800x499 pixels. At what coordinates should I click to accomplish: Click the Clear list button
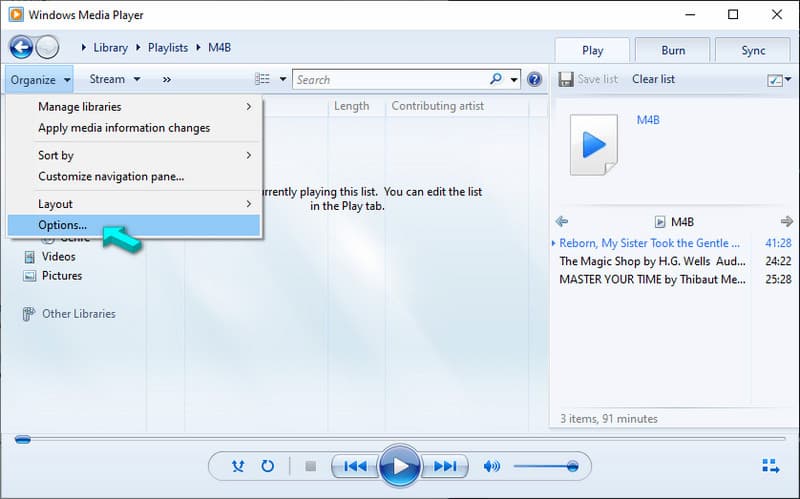pos(653,79)
